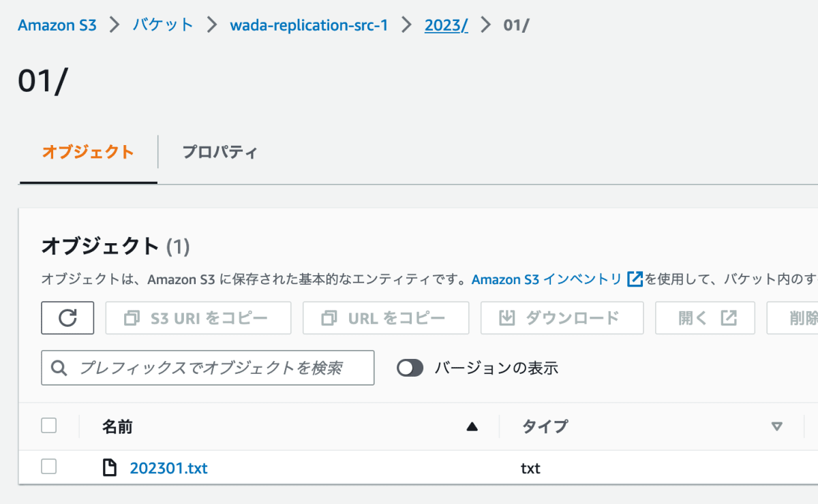Sort by タイプ using the down arrow

point(776,427)
